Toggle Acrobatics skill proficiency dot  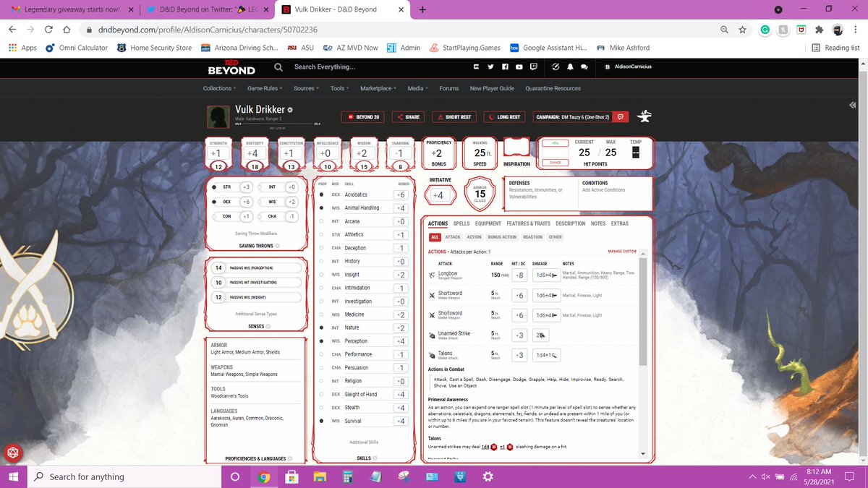322,194
